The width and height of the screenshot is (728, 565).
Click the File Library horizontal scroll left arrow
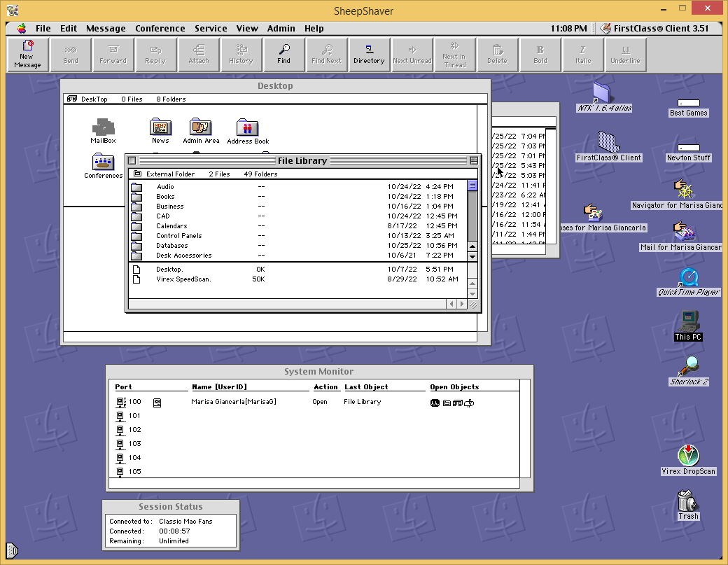pos(451,304)
